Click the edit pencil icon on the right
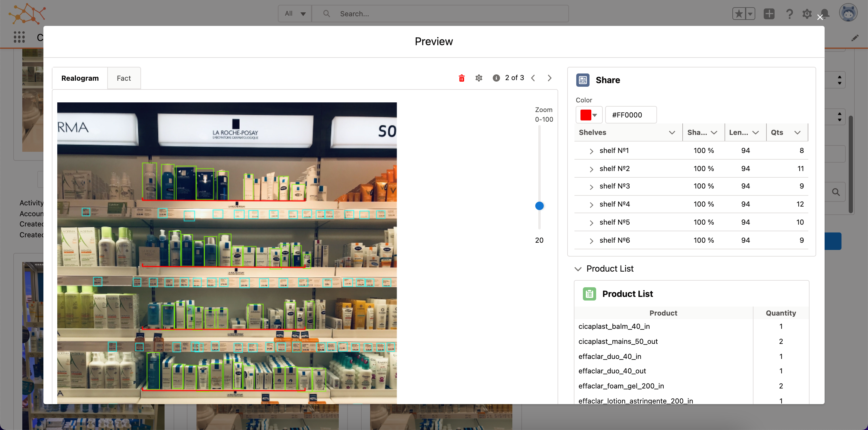Image resolution: width=868 pixels, height=430 pixels. pyautogui.click(x=855, y=38)
